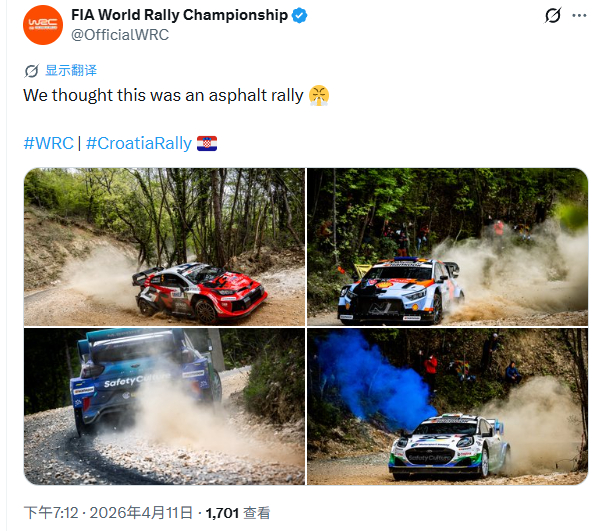Click the Croatian flag emoji
This screenshot has height=531, width=603.
coord(207,143)
